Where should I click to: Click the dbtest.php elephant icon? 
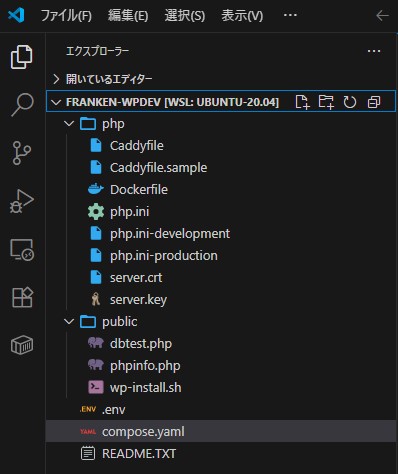(96, 343)
